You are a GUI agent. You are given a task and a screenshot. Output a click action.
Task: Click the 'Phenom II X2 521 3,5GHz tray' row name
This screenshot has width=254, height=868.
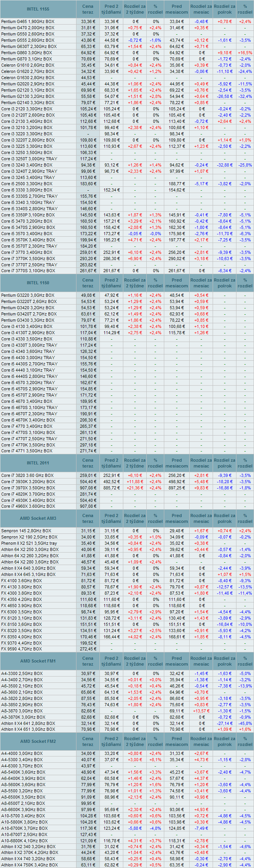[29, 543]
